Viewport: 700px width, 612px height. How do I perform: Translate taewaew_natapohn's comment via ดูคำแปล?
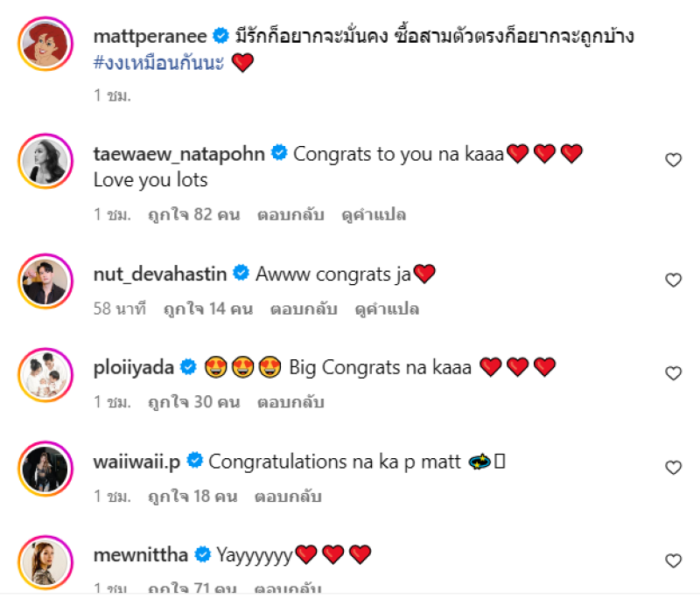point(374,214)
